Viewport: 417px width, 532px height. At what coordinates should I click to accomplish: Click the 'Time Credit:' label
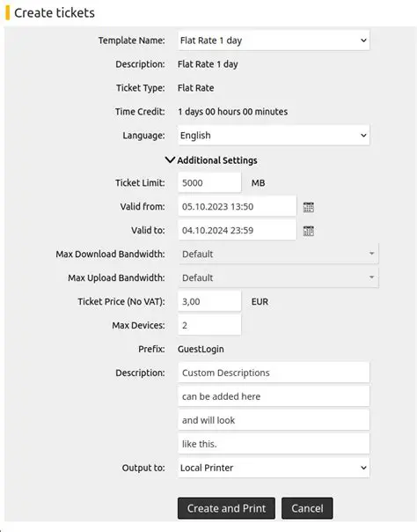click(140, 112)
